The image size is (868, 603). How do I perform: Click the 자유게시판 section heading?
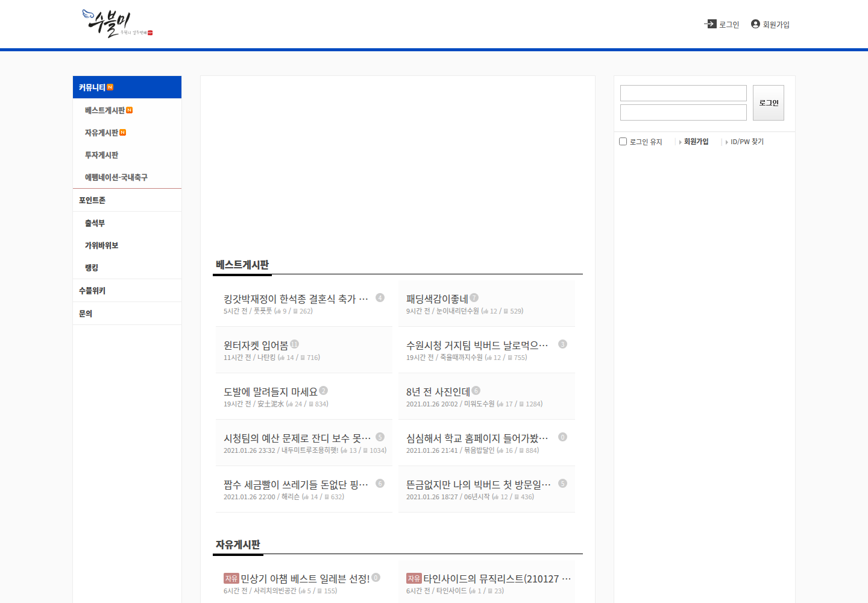pos(238,545)
